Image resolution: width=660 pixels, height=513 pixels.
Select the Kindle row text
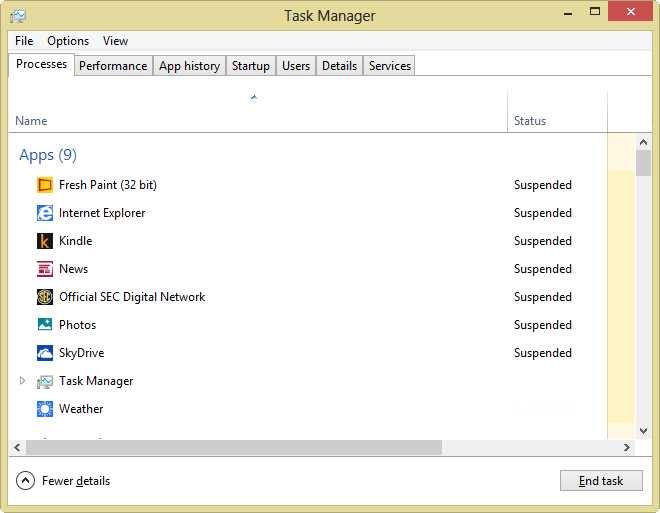pyautogui.click(x=76, y=241)
